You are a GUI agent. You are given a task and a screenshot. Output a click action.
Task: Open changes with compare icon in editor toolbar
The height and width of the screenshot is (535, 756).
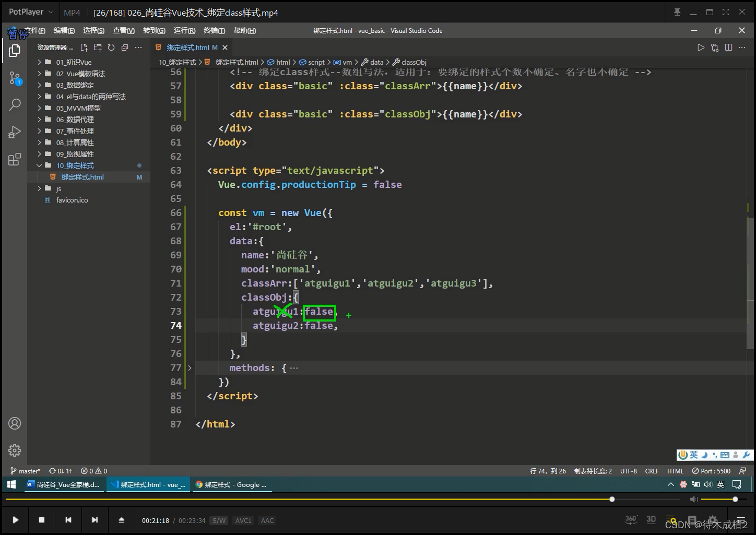pos(715,47)
